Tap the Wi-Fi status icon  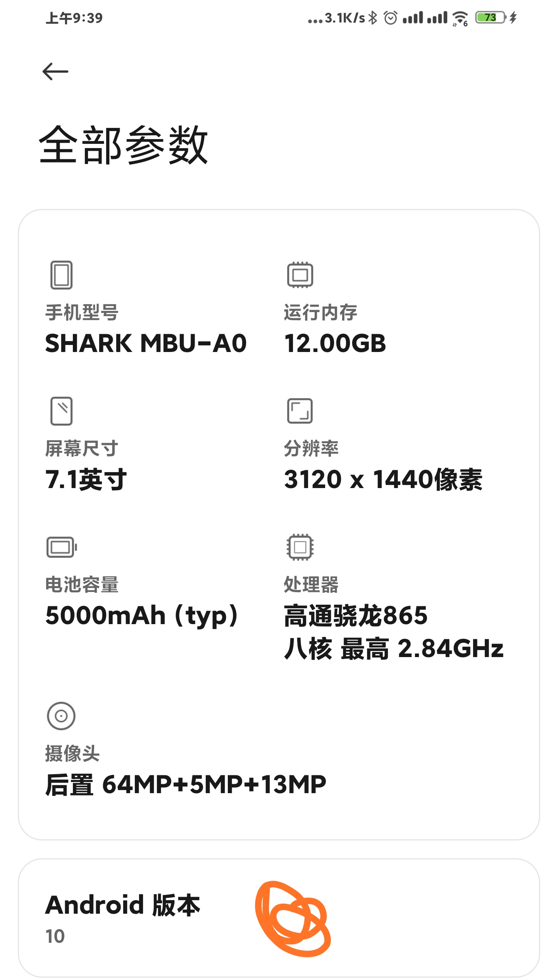460,18
